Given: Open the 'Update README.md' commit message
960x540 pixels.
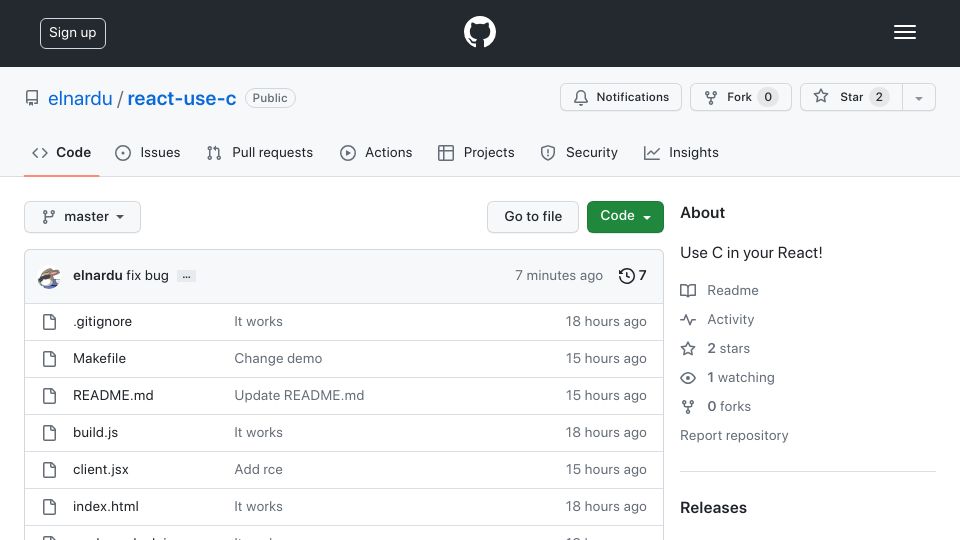Looking at the screenshot, I should coord(299,396).
